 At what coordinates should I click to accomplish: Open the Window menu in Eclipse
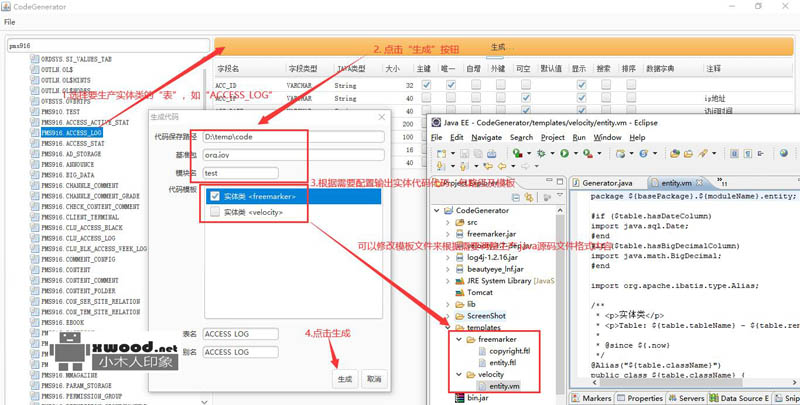coord(607,137)
